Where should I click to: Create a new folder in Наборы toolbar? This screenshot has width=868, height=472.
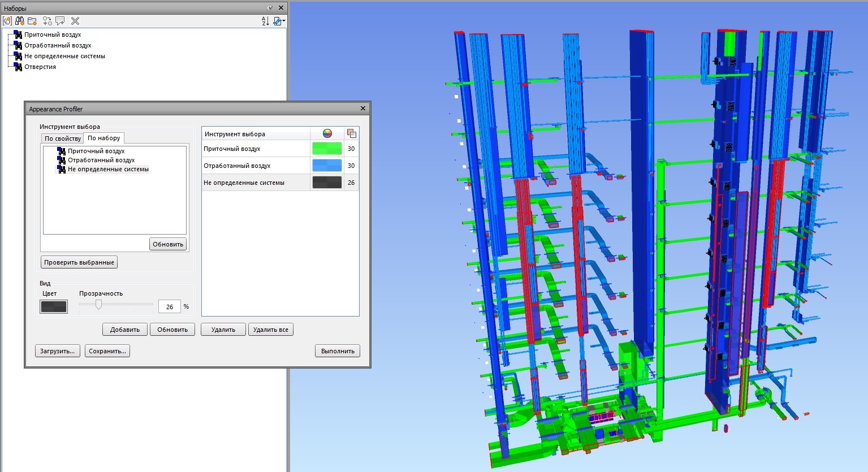pyautogui.click(x=32, y=21)
